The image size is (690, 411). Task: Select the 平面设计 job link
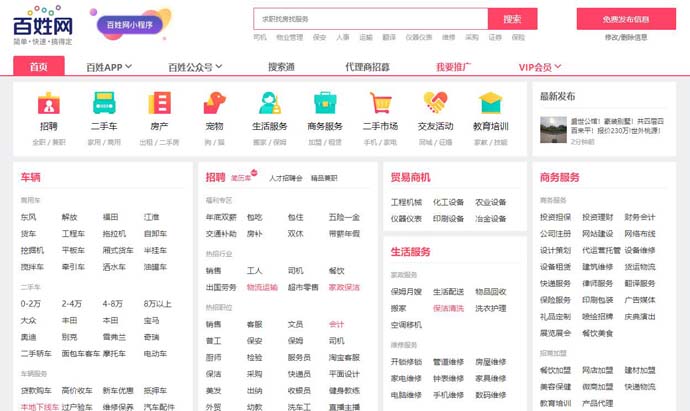pyautogui.click(x=344, y=374)
